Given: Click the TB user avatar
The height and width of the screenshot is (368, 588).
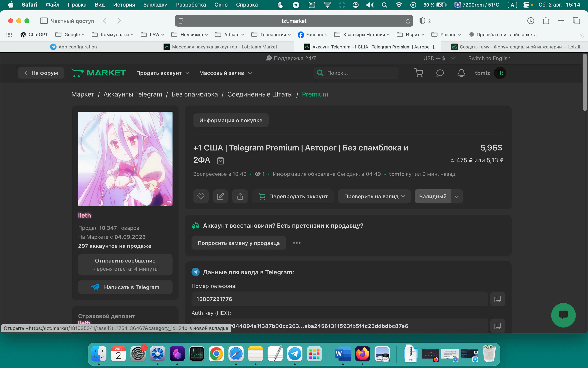Looking at the screenshot, I should 500,73.
